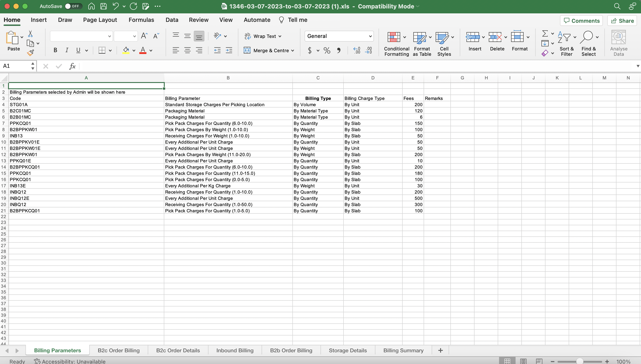The height and width of the screenshot is (364, 641).
Task: Click Increase Decimal icon
Action: [x=357, y=50]
